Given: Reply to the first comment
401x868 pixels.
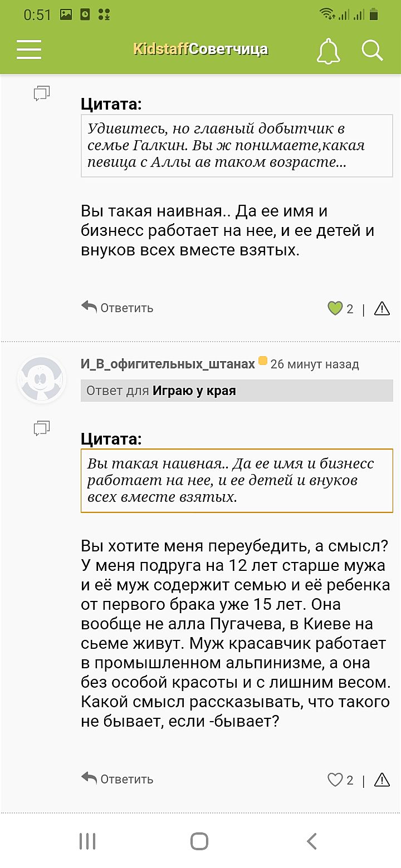Looking at the screenshot, I should (x=118, y=308).
